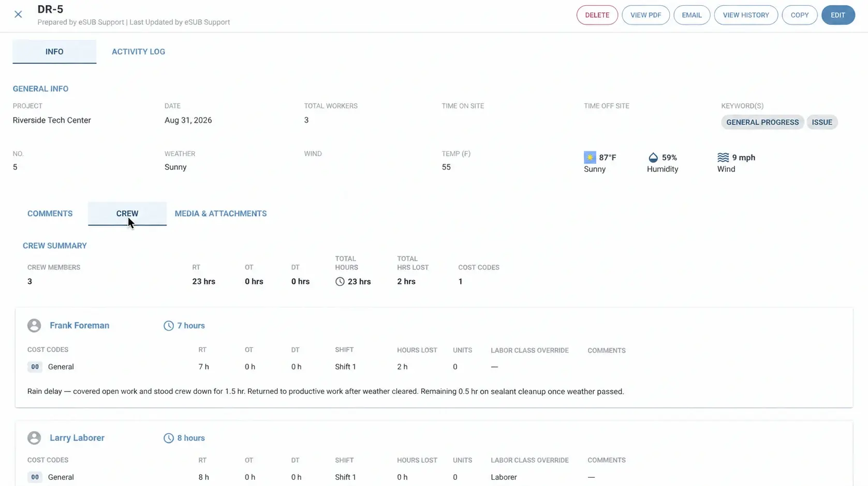This screenshot has height=486, width=868.
Task: Close the DR-5 report with the X icon
Action: (x=18, y=15)
